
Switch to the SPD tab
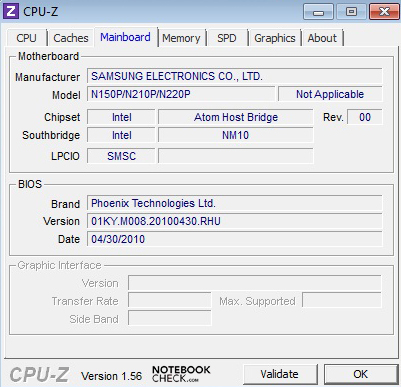227,38
